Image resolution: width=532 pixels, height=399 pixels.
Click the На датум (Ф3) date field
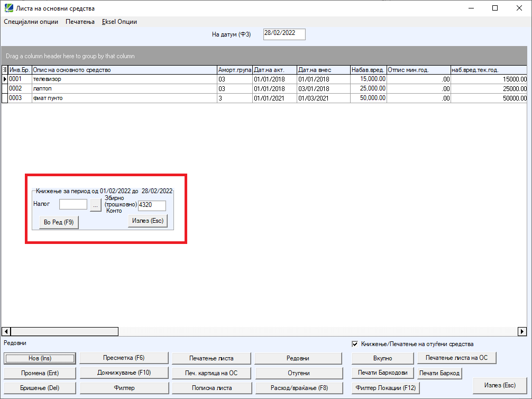point(285,34)
